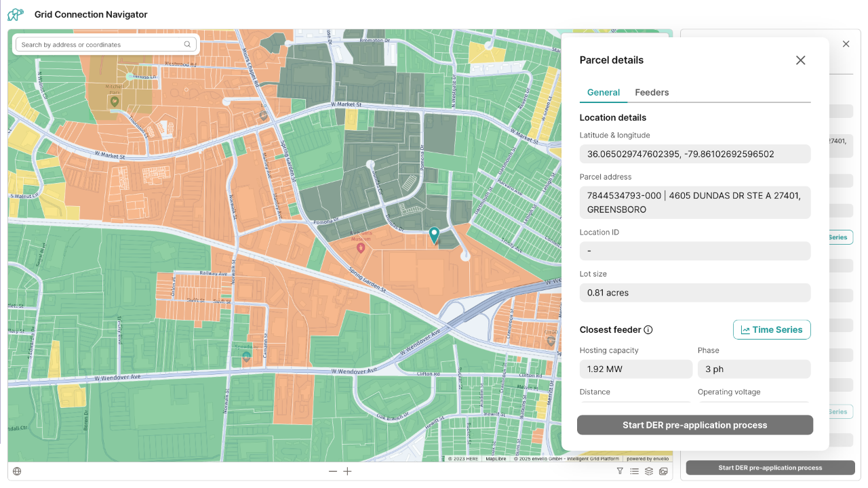
Task: Close the Parcel details panel
Action: (x=800, y=60)
